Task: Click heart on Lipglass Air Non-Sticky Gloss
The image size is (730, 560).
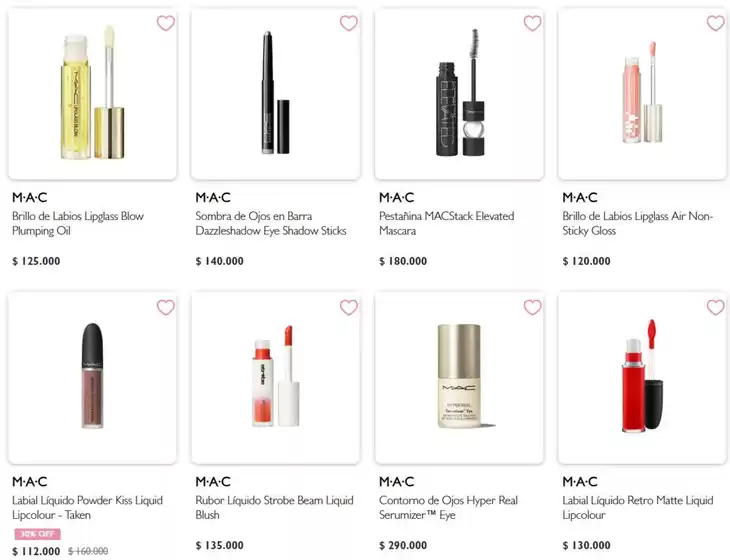Action: coord(716,23)
